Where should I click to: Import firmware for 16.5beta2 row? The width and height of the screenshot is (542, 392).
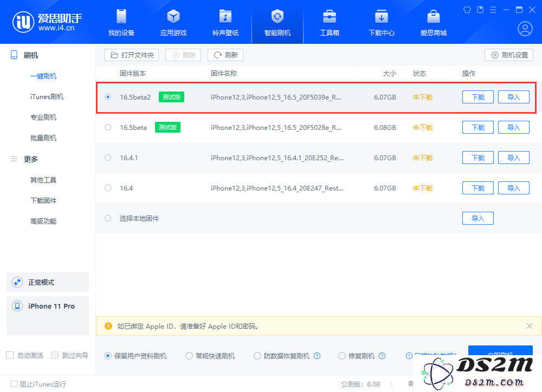click(x=514, y=97)
